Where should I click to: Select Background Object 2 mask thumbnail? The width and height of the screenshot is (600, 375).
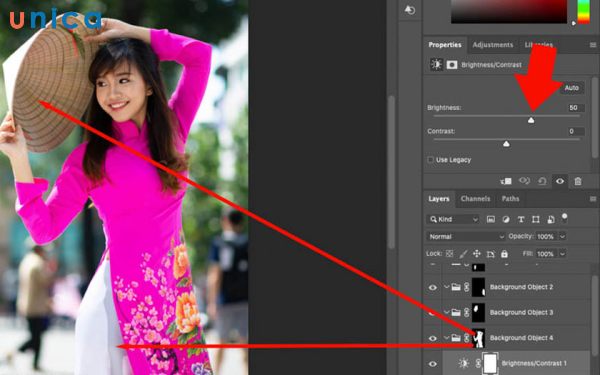point(478,287)
